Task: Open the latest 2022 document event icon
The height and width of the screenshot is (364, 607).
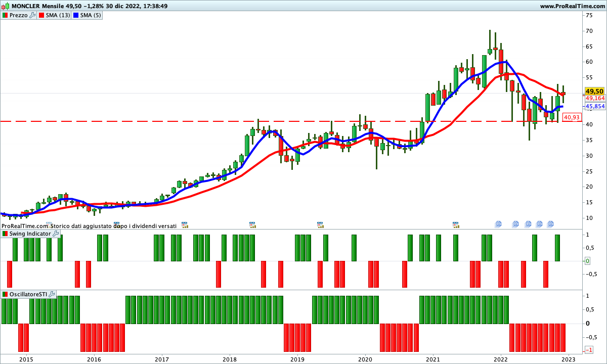Action: (x=551, y=224)
